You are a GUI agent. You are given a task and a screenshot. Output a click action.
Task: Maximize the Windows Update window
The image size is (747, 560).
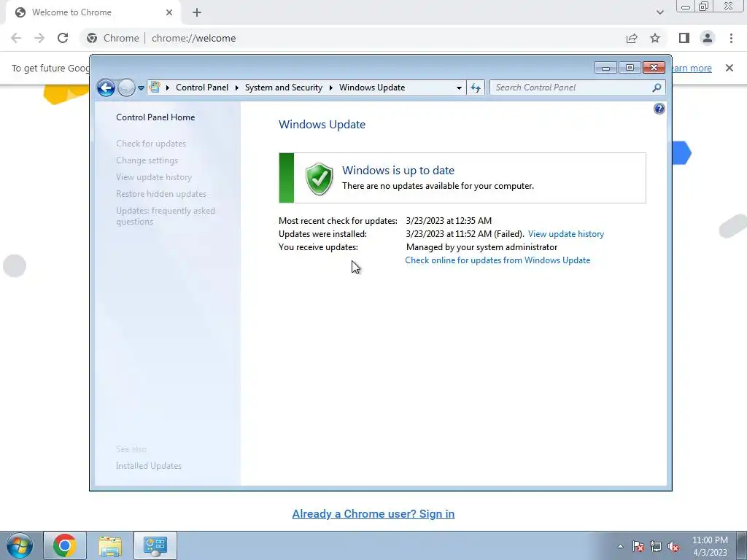[x=630, y=68]
